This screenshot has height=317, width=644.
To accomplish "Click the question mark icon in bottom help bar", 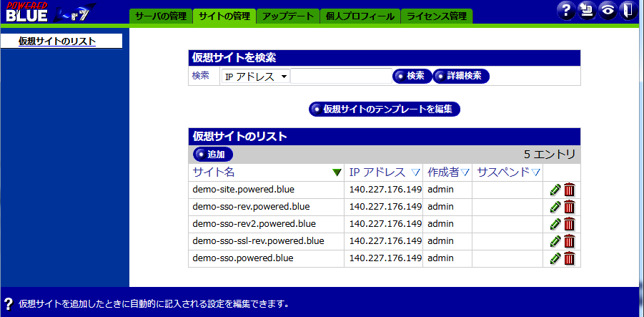I will click(9, 304).
